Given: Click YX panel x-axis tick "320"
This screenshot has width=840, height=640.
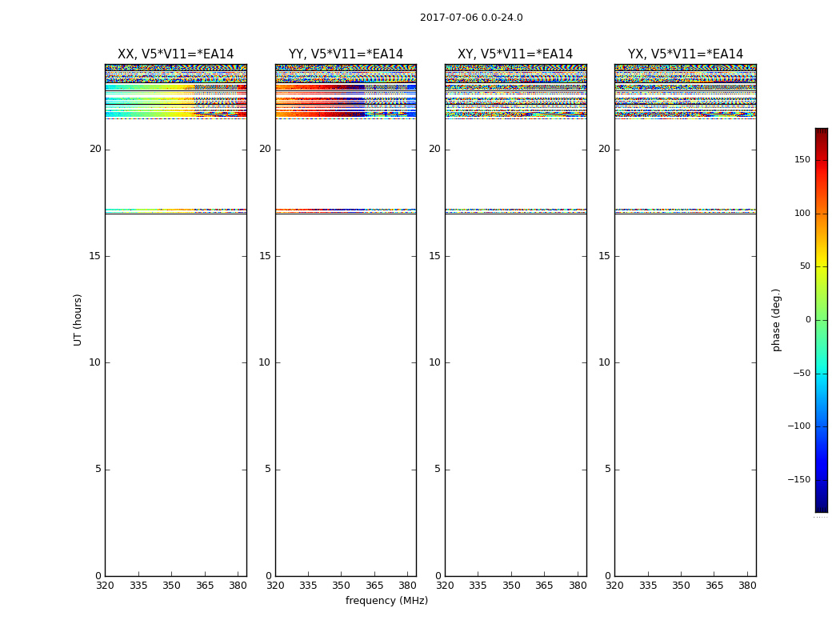Looking at the screenshot, I should pyautogui.click(x=614, y=586).
